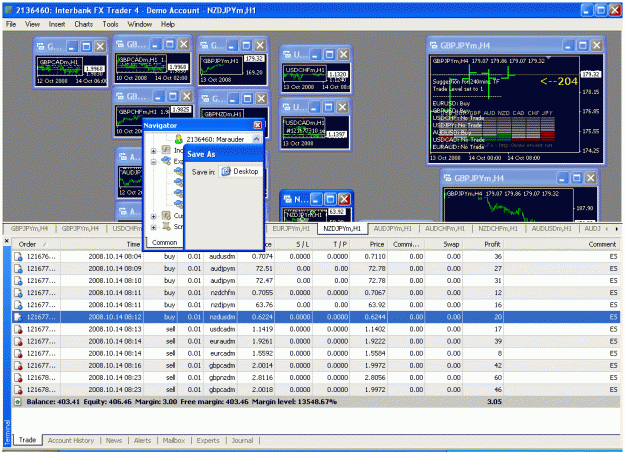Expand the Scripts node in Navigator
This screenshot has height=452, width=625.
click(x=153, y=227)
